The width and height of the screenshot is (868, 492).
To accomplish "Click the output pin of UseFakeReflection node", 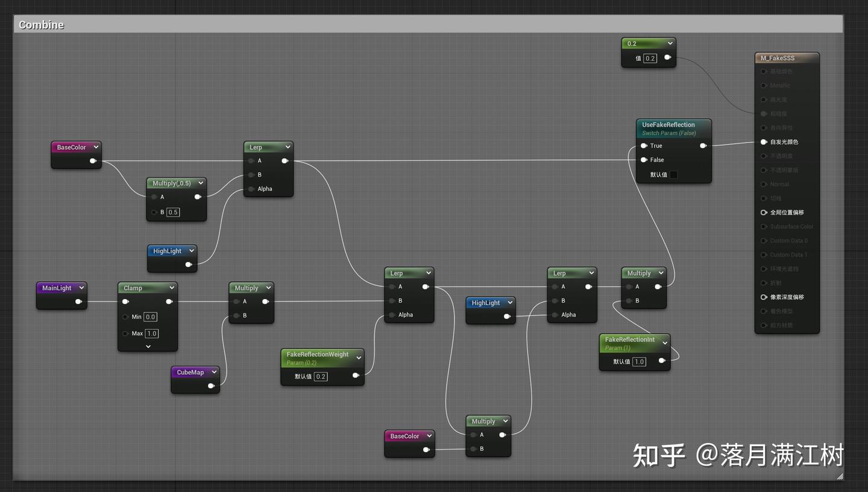I will pyautogui.click(x=703, y=146).
